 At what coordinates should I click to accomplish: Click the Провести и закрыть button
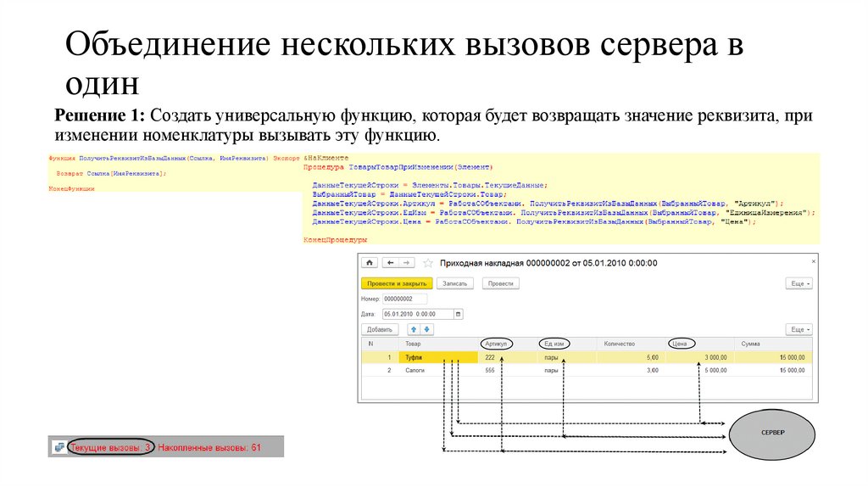(397, 283)
